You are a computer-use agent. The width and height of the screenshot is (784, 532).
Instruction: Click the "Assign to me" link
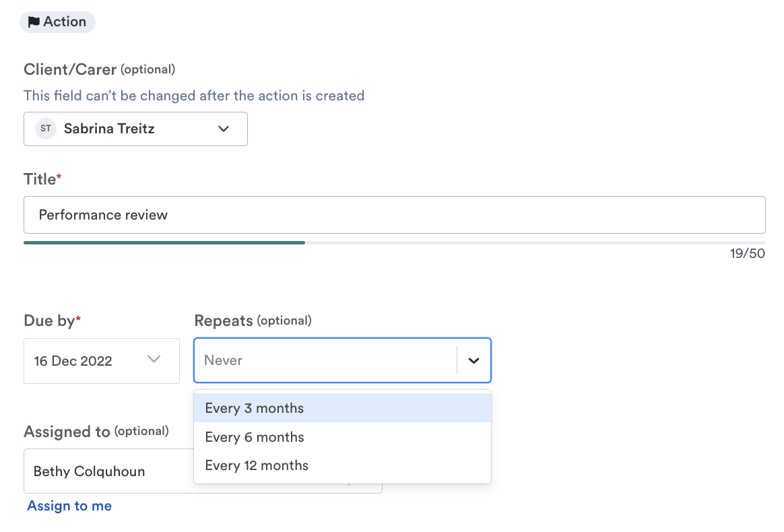tap(69, 506)
